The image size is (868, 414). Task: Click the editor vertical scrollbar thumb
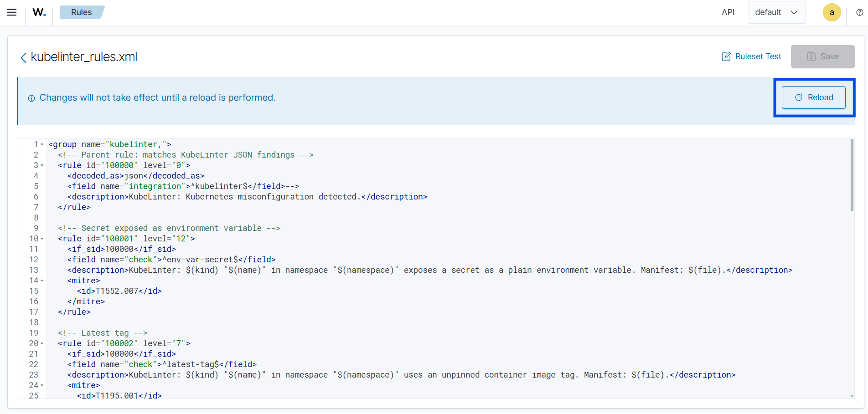point(852,175)
